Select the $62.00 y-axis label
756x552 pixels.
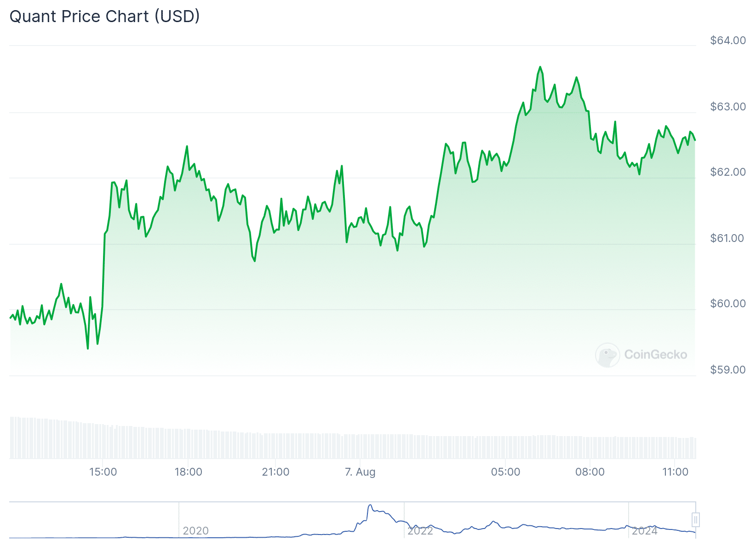[728, 172]
